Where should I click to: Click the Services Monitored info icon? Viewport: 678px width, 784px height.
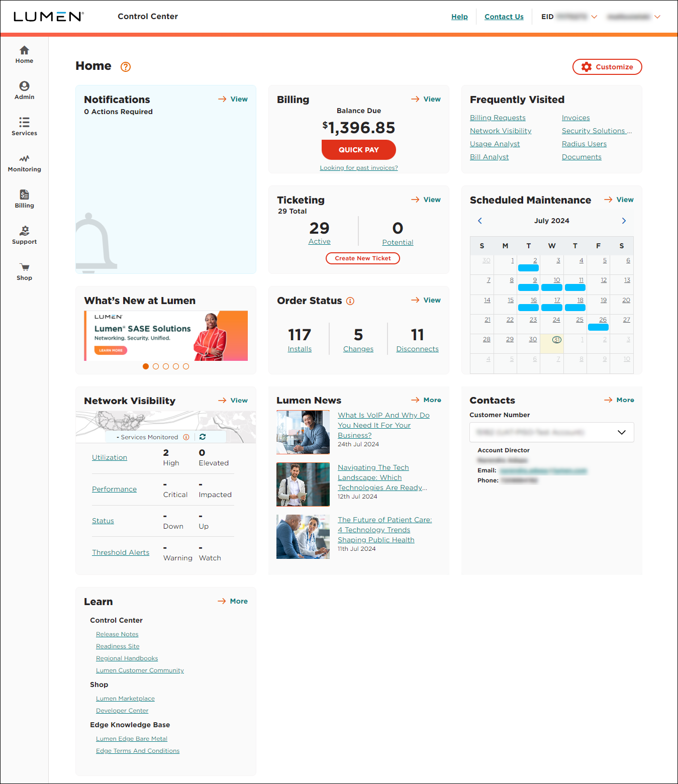coord(186,437)
